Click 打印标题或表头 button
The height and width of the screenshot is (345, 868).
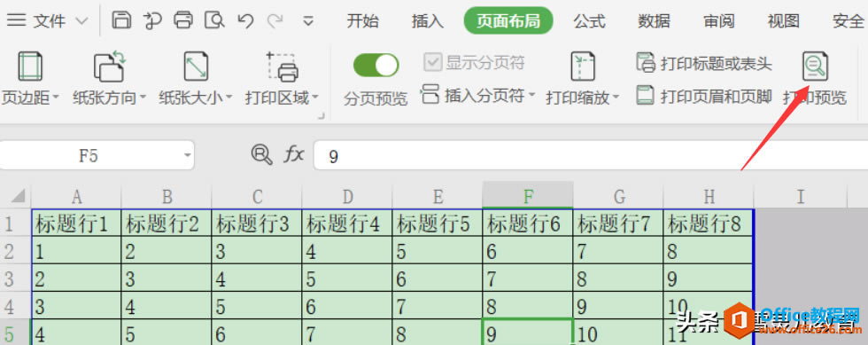tap(703, 63)
